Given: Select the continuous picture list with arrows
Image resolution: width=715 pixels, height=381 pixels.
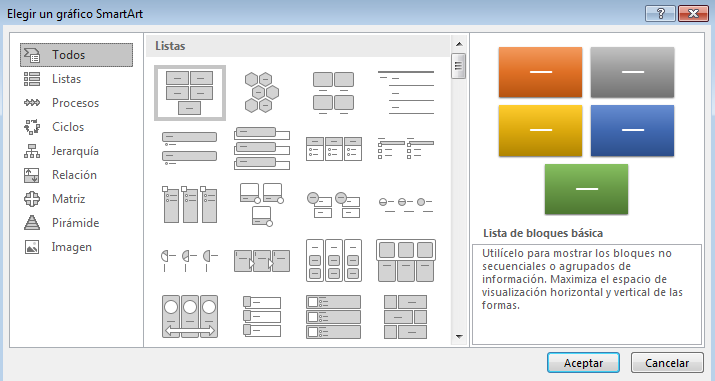Looking at the screenshot, I should coord(262,261).
